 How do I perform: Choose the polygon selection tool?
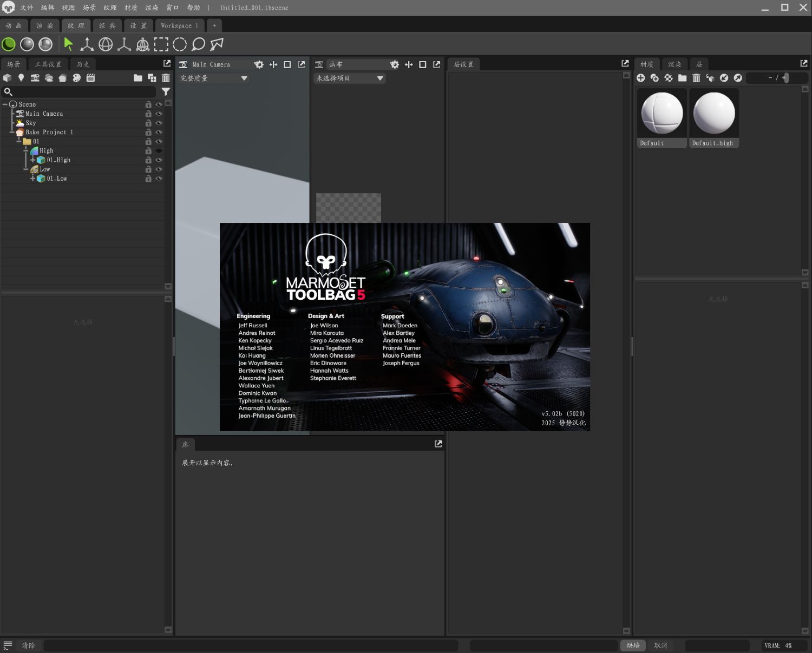point(217,44)
